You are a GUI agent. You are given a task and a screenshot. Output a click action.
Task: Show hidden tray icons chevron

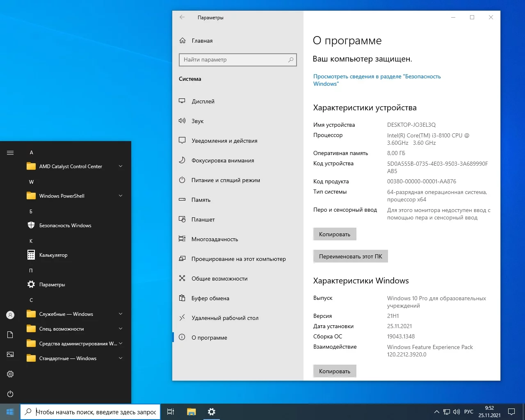click(x=436, y=412)
